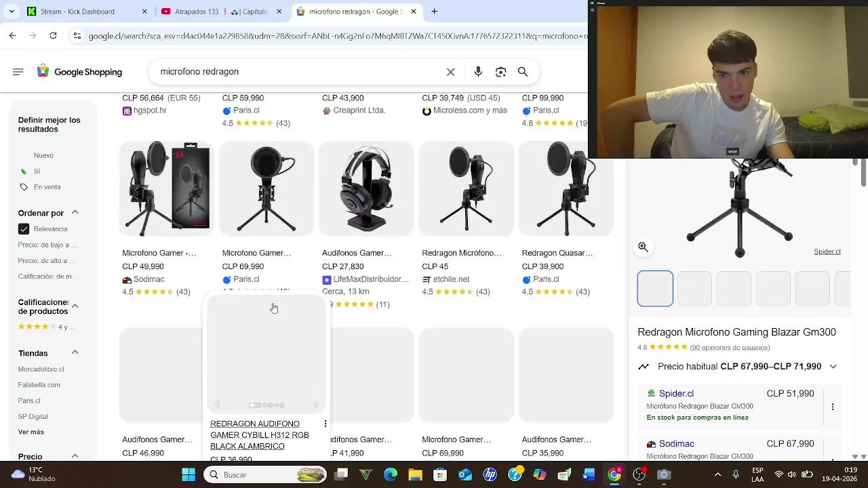
Task: Filter by Mercadolibre.cl store
Action: pos(41,369)
